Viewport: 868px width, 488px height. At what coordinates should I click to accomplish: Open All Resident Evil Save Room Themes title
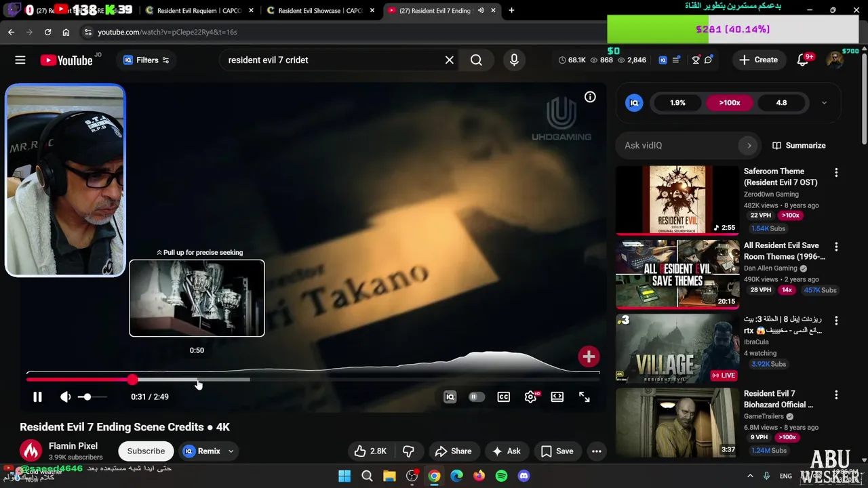[x=784, y=251]
